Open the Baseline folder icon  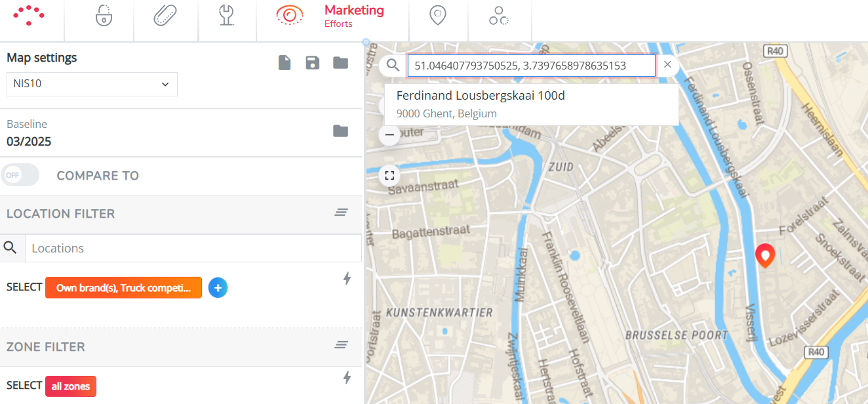[340, 131]
